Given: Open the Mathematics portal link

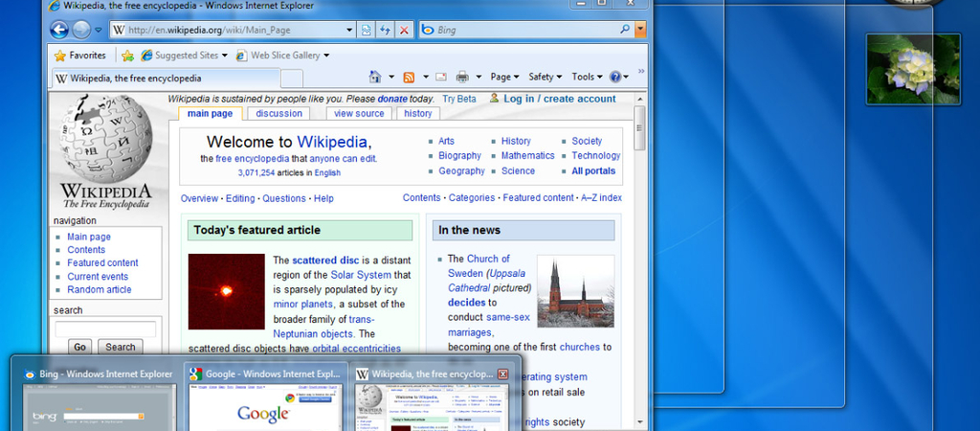Looking at the screenshot, I should 527,156.
